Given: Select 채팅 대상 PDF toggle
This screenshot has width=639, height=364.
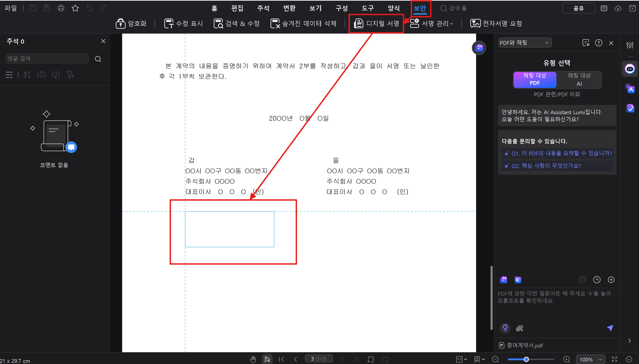Looking at the screenshot, I should [x=535, y=79].
